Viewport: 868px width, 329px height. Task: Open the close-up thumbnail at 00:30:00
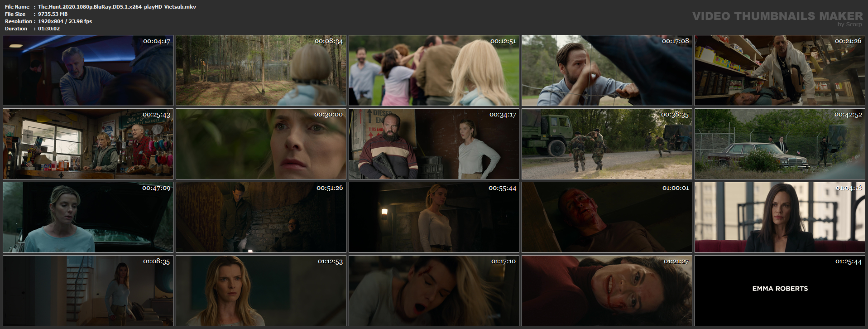tap(261, 144)
